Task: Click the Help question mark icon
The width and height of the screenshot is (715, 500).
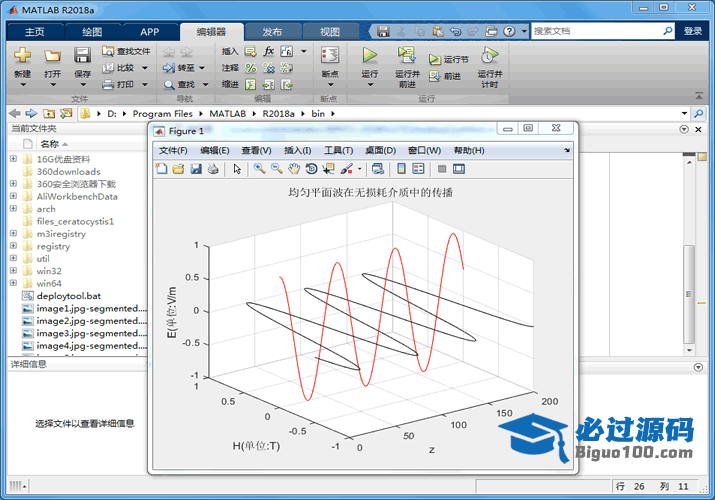Action: tap(509, 31)
